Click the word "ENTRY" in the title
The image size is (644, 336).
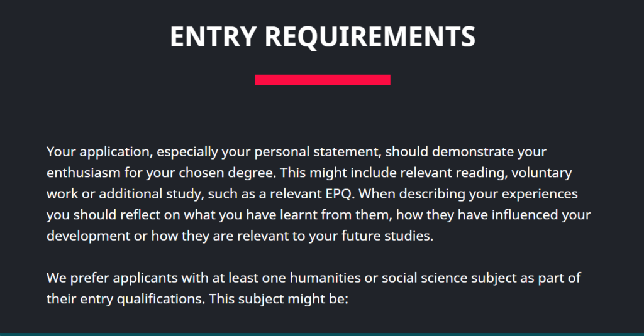tap(214, 36)
